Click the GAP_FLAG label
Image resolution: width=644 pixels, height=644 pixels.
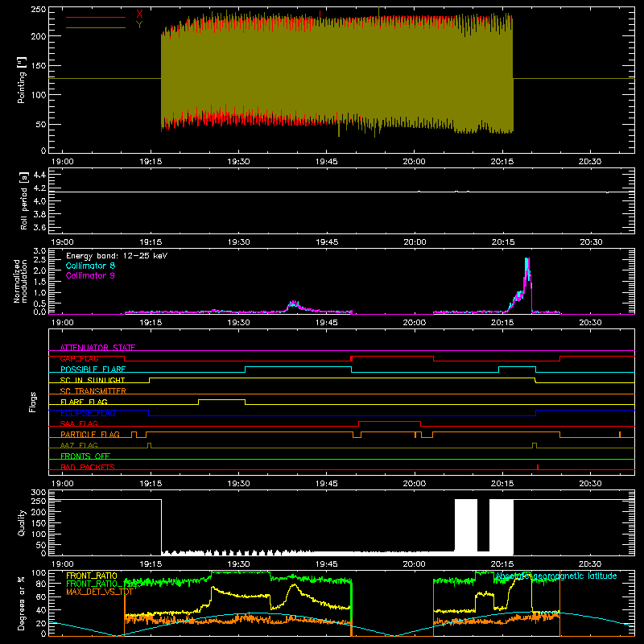[79, 358]
